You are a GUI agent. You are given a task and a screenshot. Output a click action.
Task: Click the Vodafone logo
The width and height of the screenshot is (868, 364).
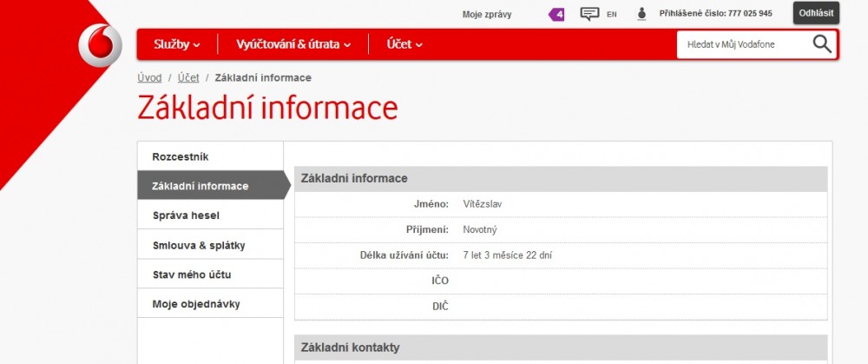point(101,44)
